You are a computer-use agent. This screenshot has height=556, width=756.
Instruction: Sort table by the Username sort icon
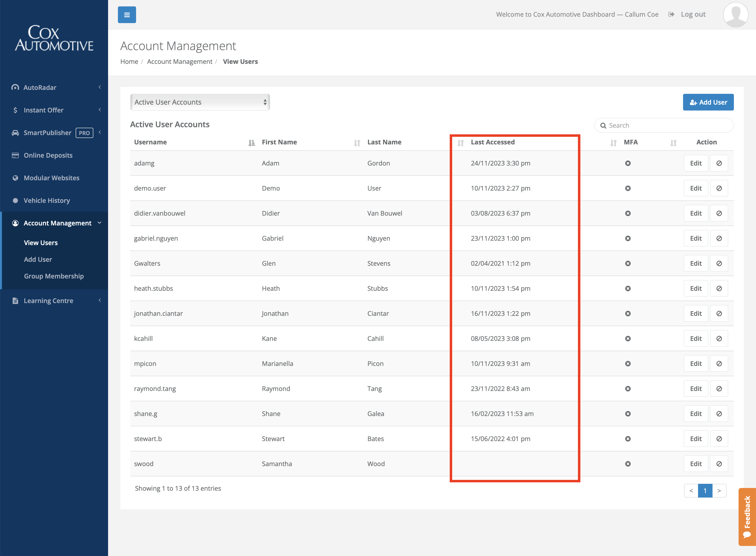(x=252, y=143)
